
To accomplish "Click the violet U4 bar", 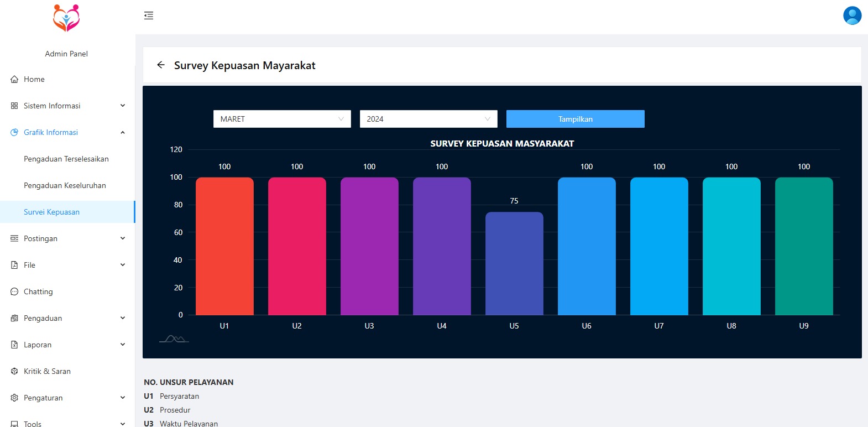I will (442, 246).
